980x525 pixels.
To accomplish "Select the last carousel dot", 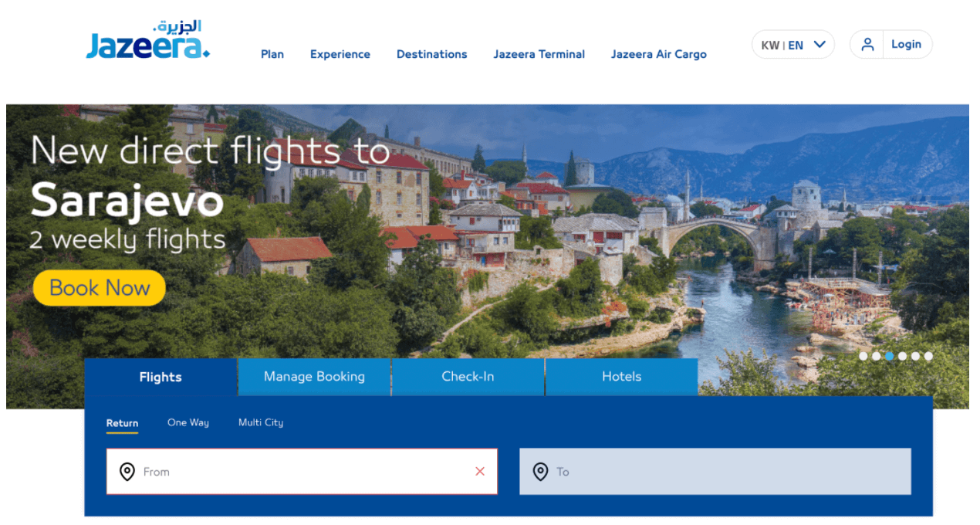I will [928, 356].
